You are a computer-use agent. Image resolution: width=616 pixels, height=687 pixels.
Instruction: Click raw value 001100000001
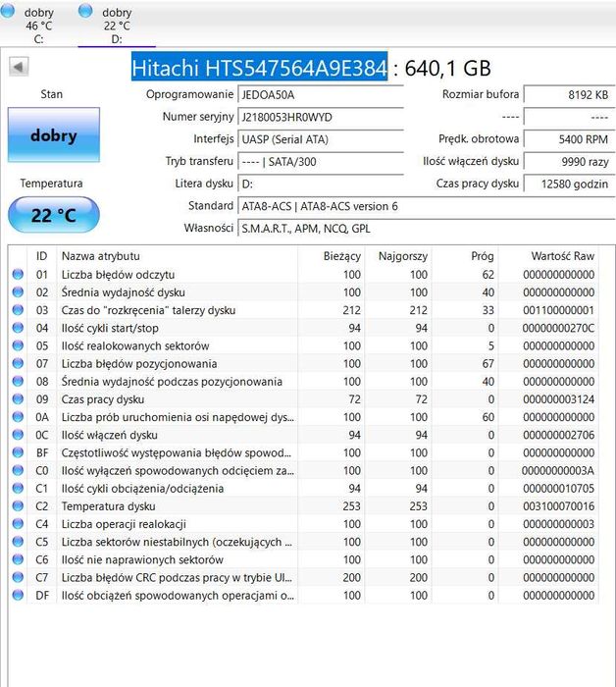(x=559, y=310)
